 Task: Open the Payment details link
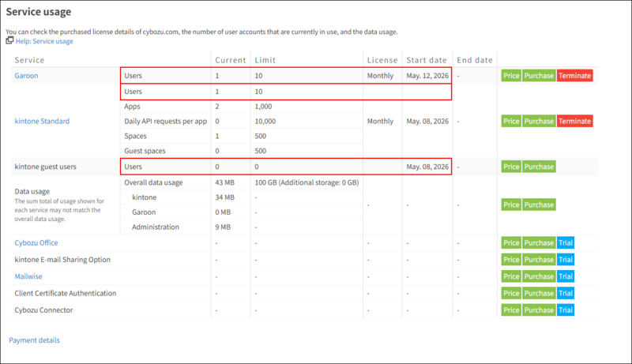click(x=34, y=340)
